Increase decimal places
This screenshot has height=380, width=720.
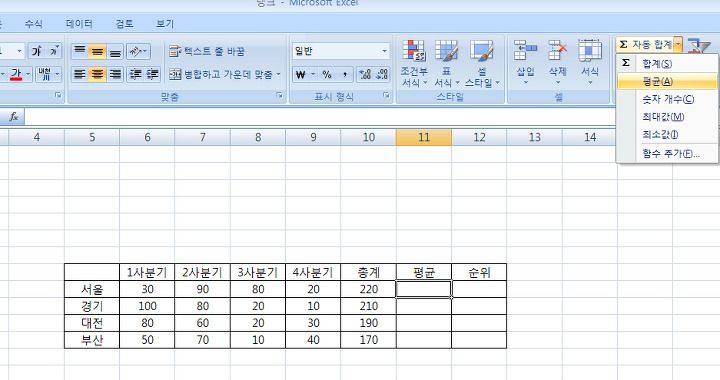click(x=365, y=74)
